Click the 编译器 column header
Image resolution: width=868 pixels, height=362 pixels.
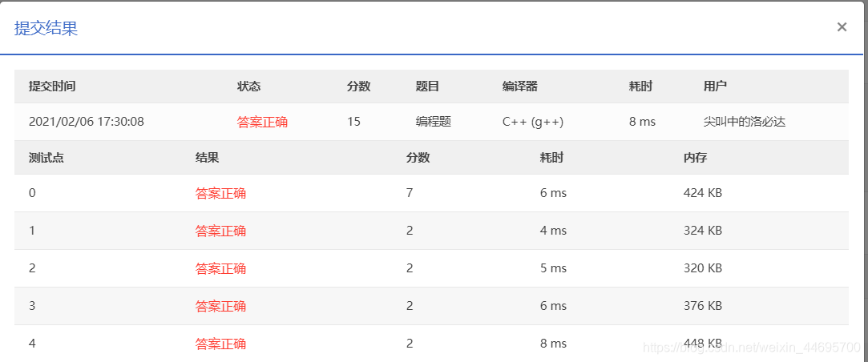pyautogui.click(x=520, y=86)
